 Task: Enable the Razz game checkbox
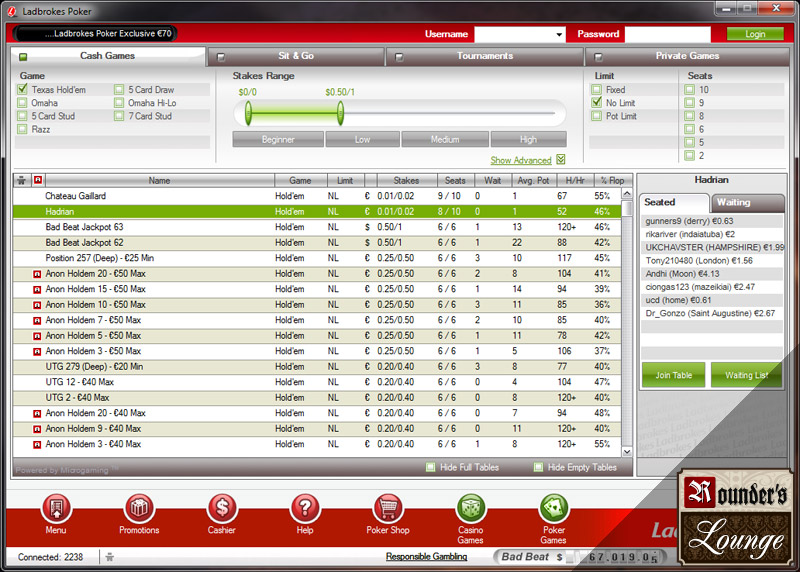click(x=22, y=129)
